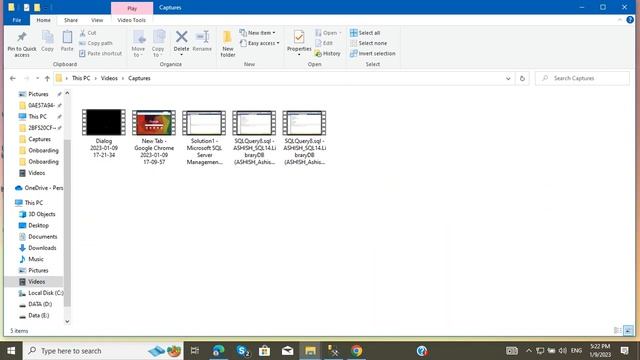Click the Windows Start button

[x=11, y=351]
